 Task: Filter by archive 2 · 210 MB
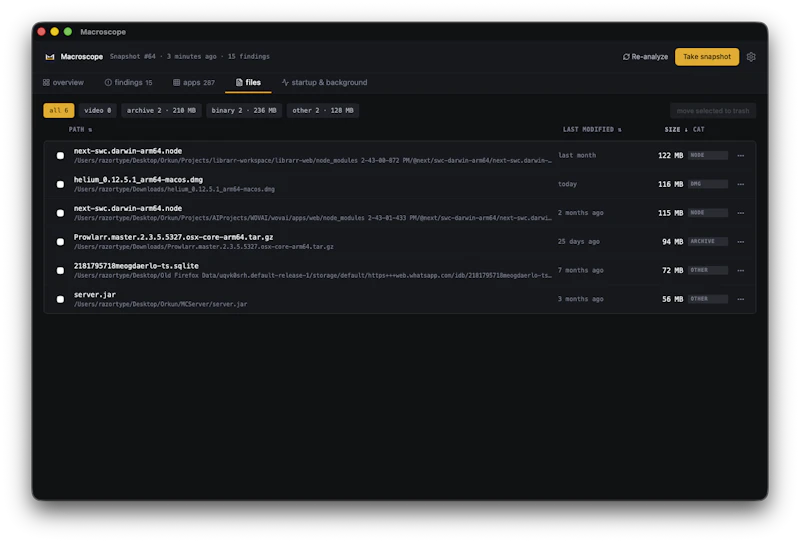[x=161, y=110]
